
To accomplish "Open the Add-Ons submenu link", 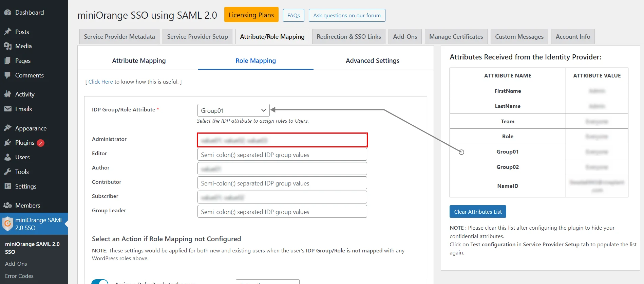I will 16,264.
